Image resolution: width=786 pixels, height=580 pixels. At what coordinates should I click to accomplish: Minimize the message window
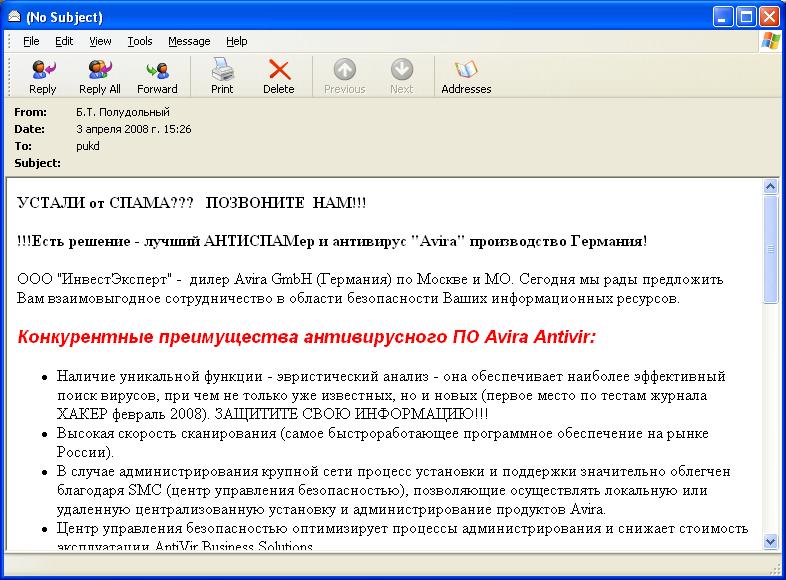coord(723,17)
